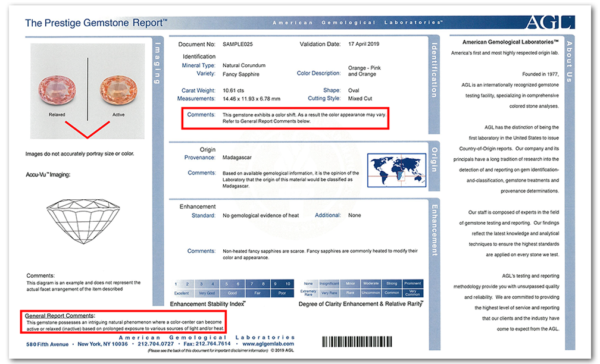This screenshot has height=364, width=600.
Task: Click the Orange - Pink color description value
Action: pyautogui.click(x=364, y=71)
